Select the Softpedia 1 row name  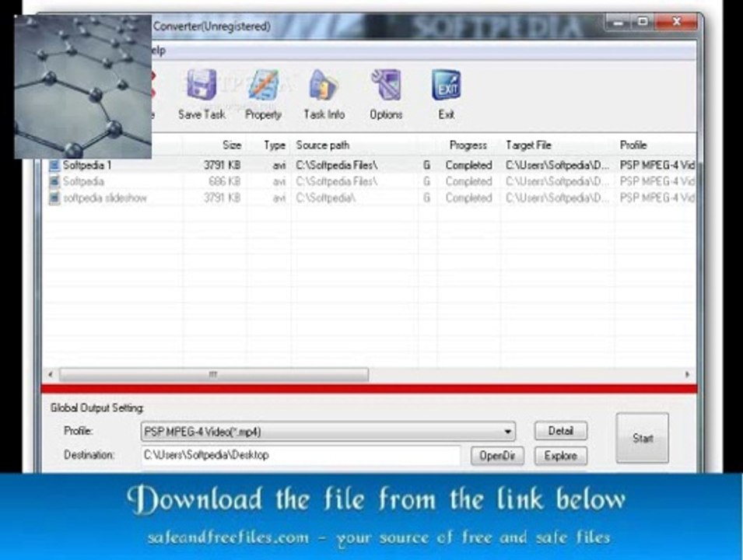tap(87, 166)
